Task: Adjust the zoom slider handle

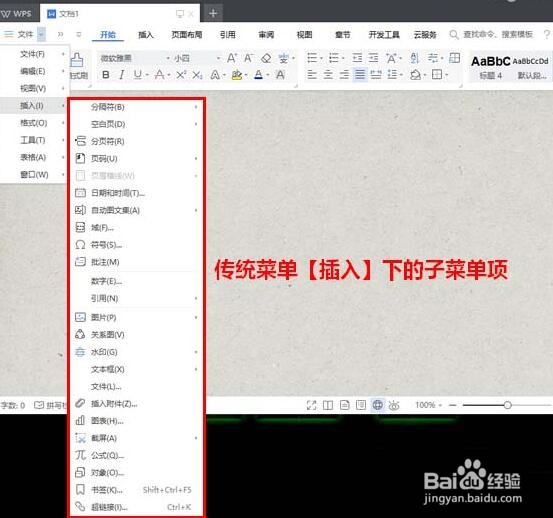Action: [x=508, y=405]
